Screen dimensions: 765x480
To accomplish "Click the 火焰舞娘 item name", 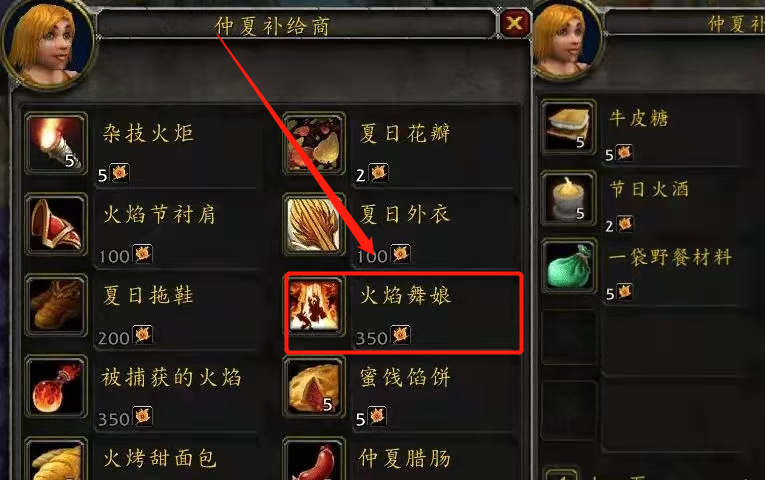I will click(405, 295).
